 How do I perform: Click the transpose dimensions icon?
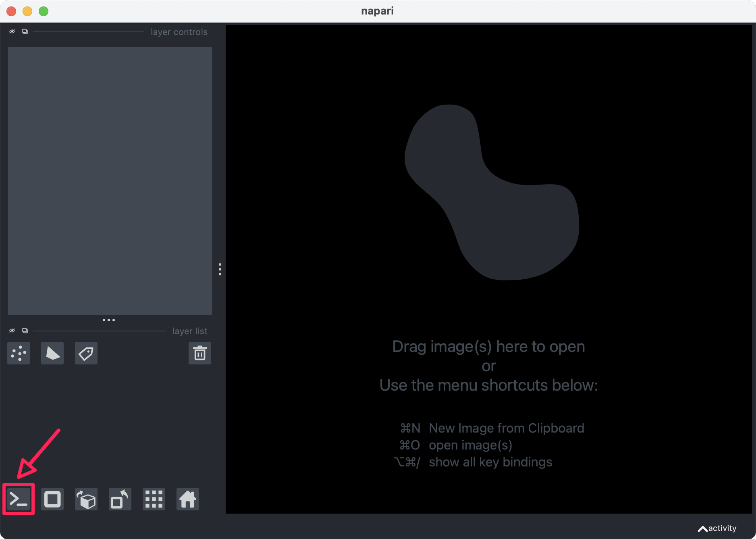(x=120, y=499)
